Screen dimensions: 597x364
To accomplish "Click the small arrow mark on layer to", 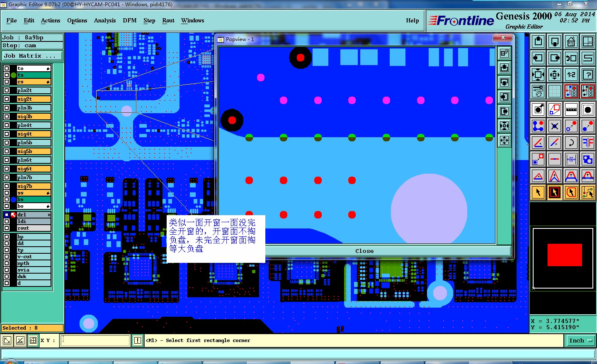I will (48, 68).
